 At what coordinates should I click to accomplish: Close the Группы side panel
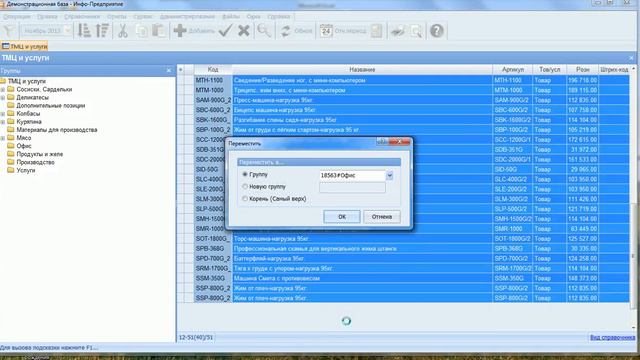(x=169, y=71)
